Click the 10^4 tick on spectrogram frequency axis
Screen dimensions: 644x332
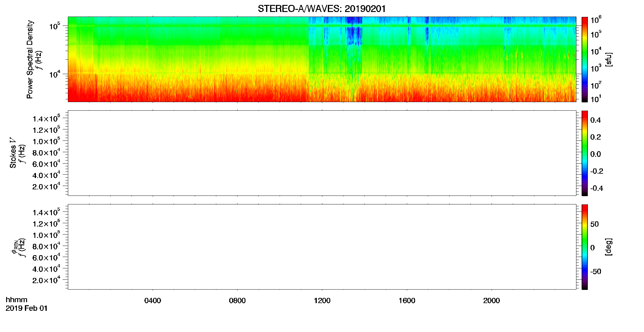tap(55, 74)
